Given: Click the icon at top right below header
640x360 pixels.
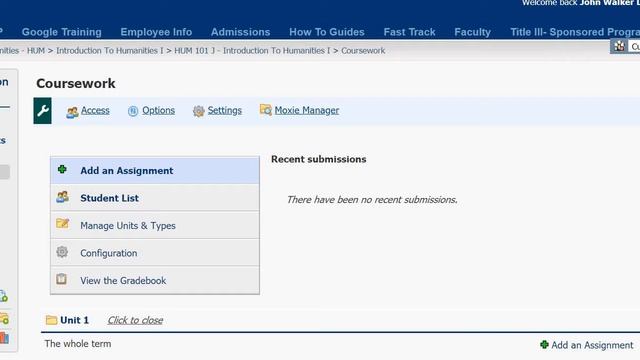Looking at the screenshot, I should pyautogui.click(x=620, y=46).
